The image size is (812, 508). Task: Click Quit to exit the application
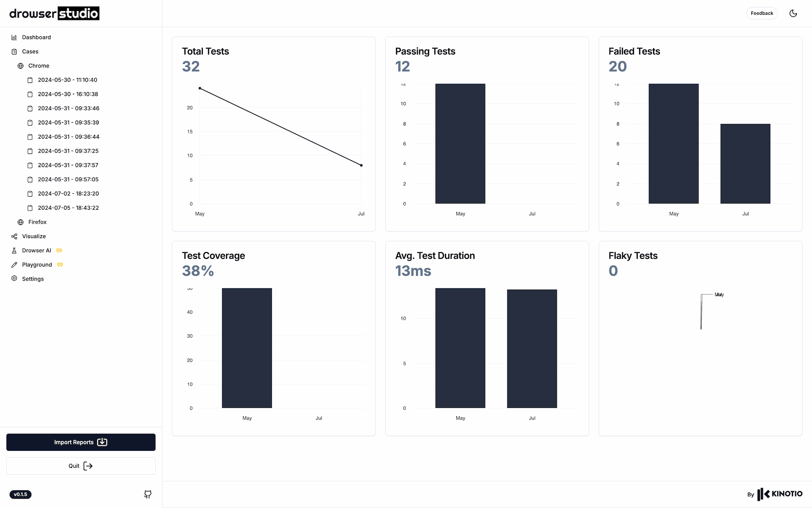pos(81,466)
